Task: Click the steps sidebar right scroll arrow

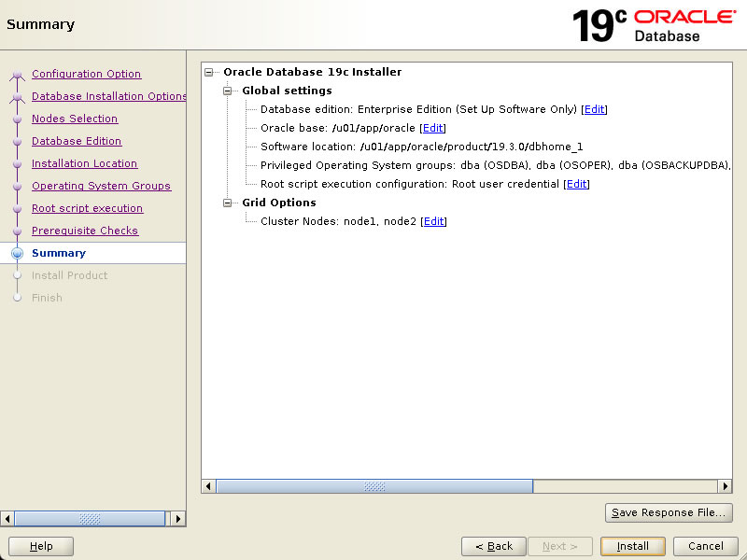Action: click(178, 519)
